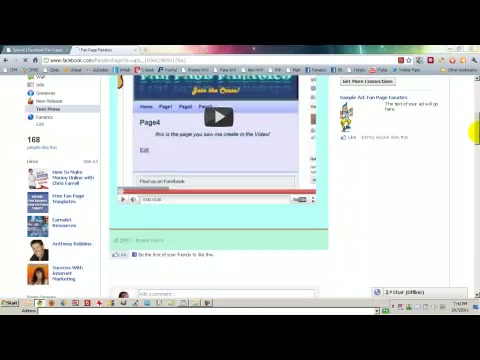
Task: Go to the browser home page icon
Action: tap(35, 60)
